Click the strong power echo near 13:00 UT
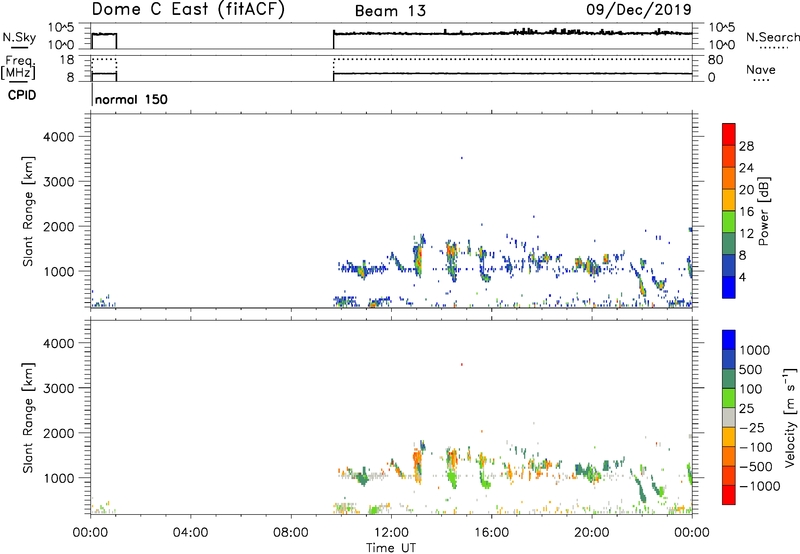Screen dimensions: 800x554 coord(418,258)
